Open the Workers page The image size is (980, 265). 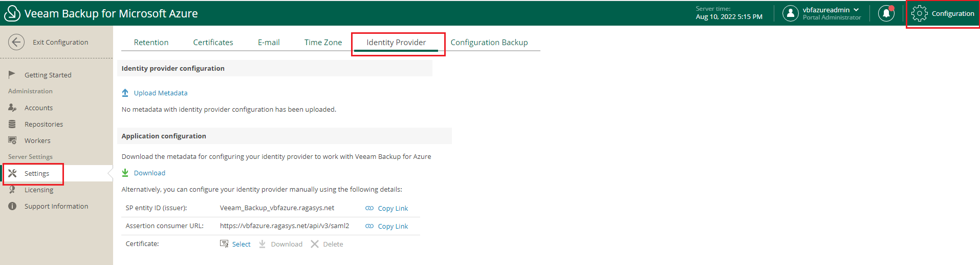[37, 140]
